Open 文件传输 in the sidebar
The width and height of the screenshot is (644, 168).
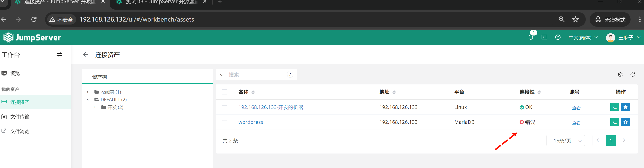tap(20, 117)
